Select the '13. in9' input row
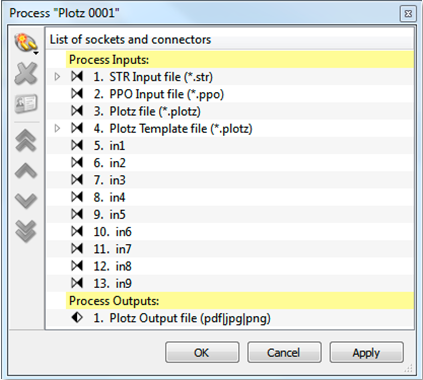Viewport: 423px width, 380px height. click(230, 283)
